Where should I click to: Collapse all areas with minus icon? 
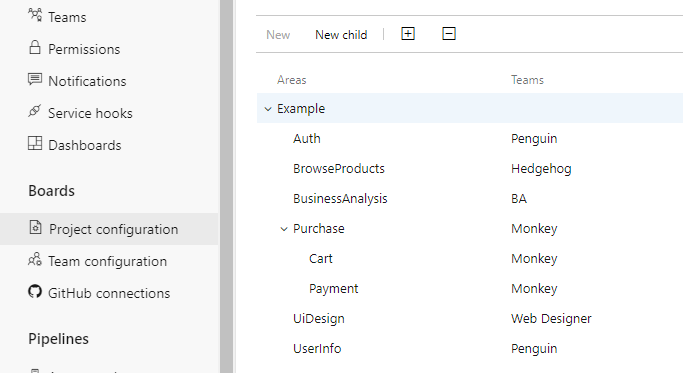pos(449,34)
